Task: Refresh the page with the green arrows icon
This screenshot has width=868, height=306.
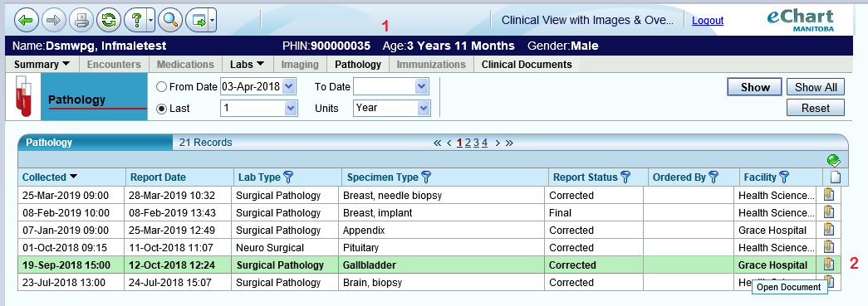Action: click(109, 21)
